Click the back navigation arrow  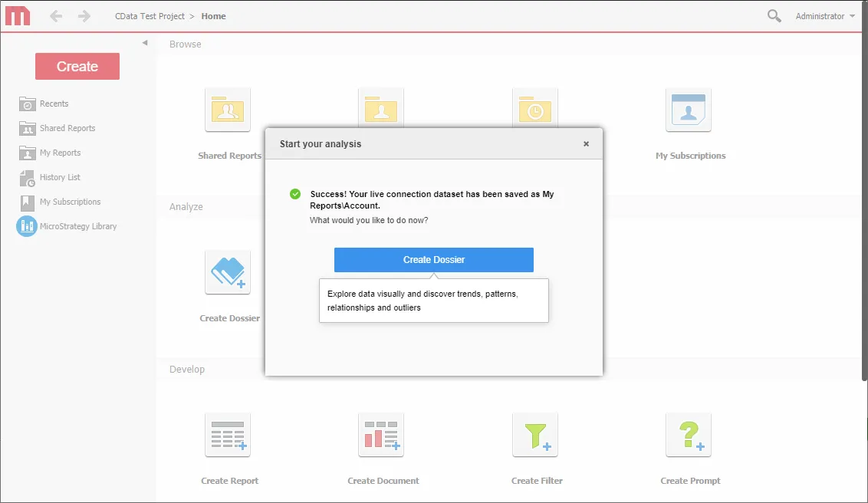(55, 15)
